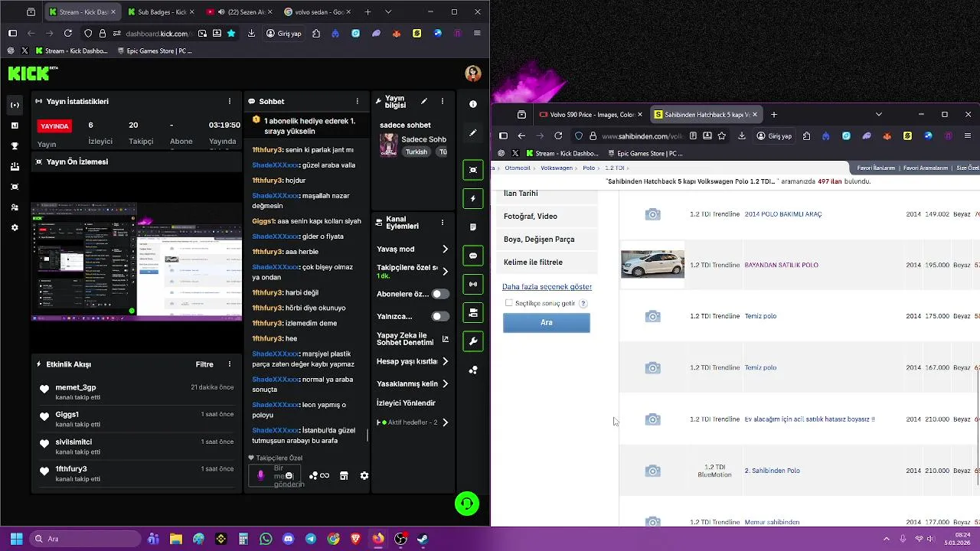
Task: Click info icon in right Kick rail
Action: coord(473,104)
